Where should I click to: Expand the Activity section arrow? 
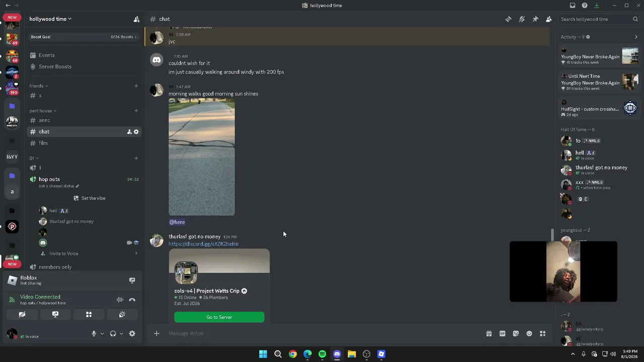(x=636, y=37)
